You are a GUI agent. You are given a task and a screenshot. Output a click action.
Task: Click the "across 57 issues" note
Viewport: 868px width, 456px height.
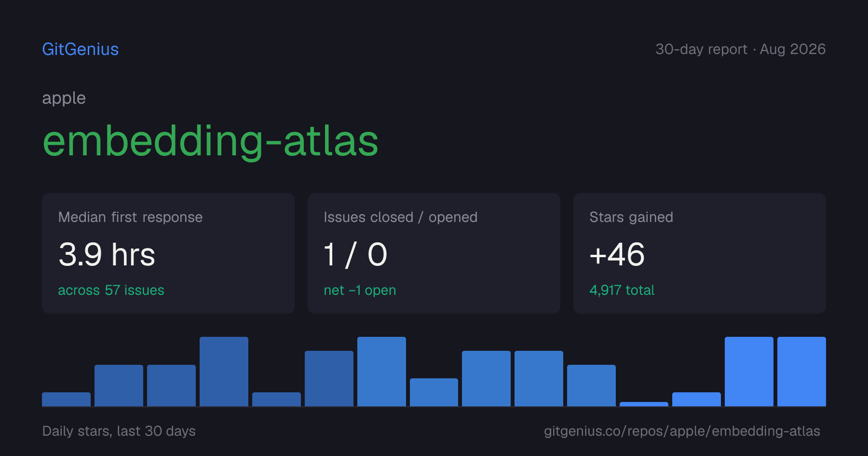pyautogui.click(x=111, y=290)
